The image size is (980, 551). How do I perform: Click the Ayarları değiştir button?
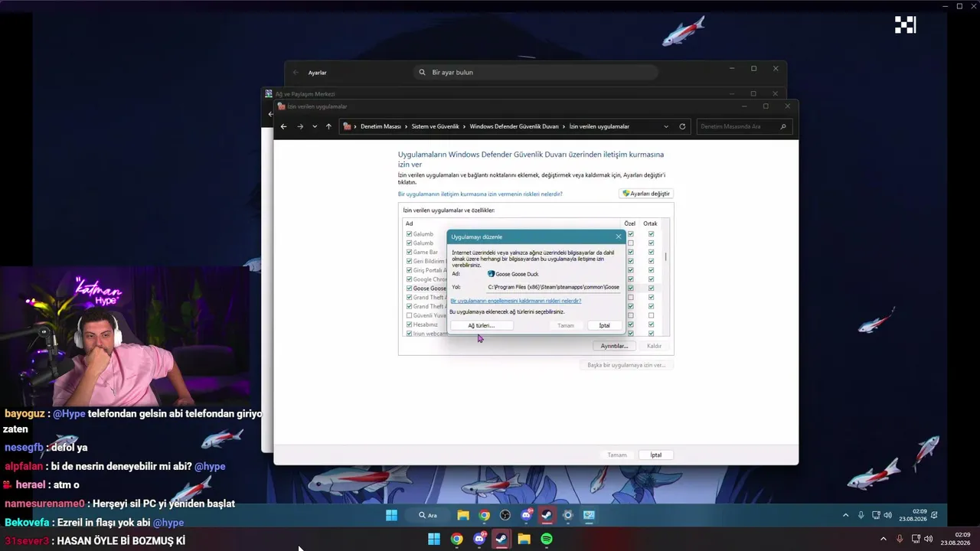(x=646, y=194)
